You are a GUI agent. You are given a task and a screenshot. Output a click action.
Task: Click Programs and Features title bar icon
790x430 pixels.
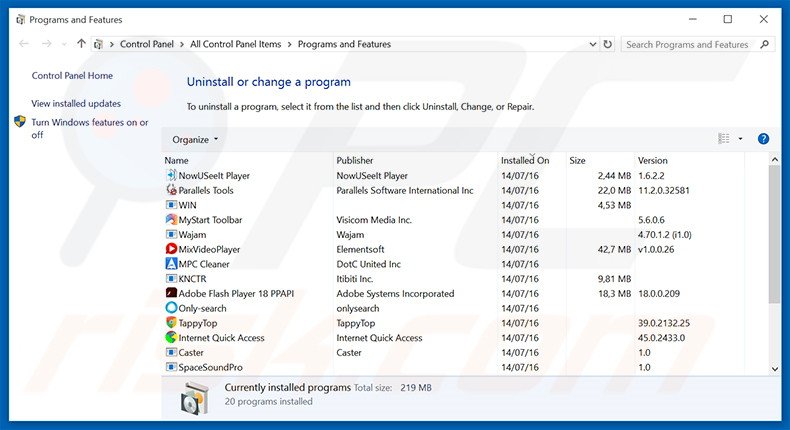coord(20,20)
